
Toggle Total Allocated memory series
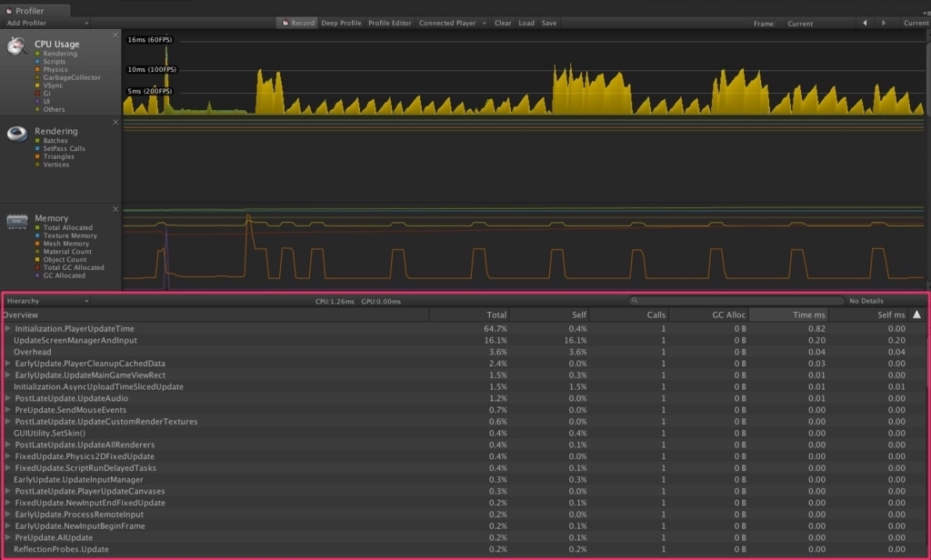37,228
